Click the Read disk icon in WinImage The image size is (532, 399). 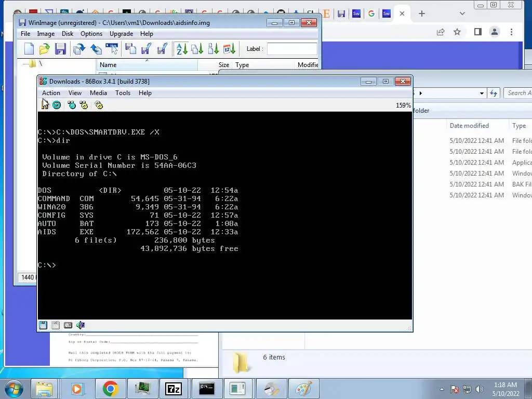click(x=79, y=49)
